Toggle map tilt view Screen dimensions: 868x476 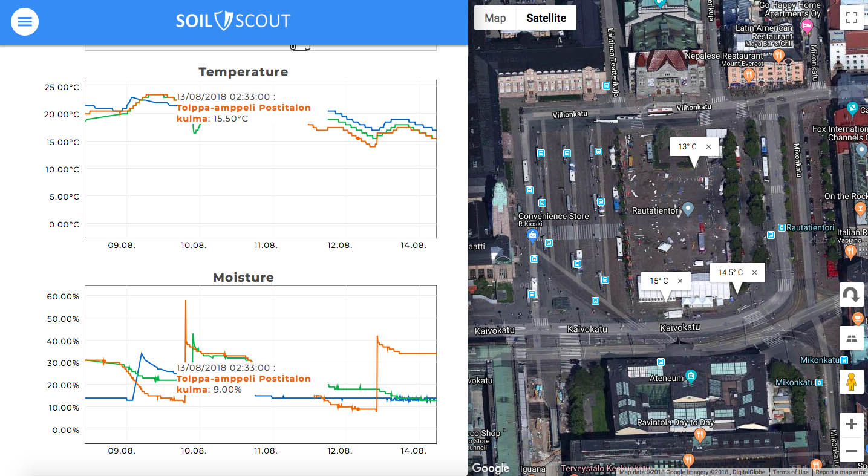pyautogui.click(x=851, y=338)
